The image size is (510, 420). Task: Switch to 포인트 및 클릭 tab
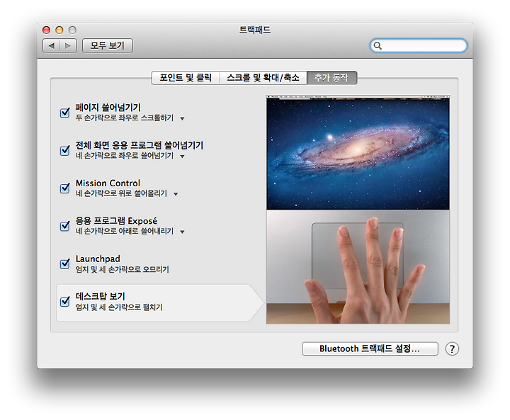click(186, 78)
